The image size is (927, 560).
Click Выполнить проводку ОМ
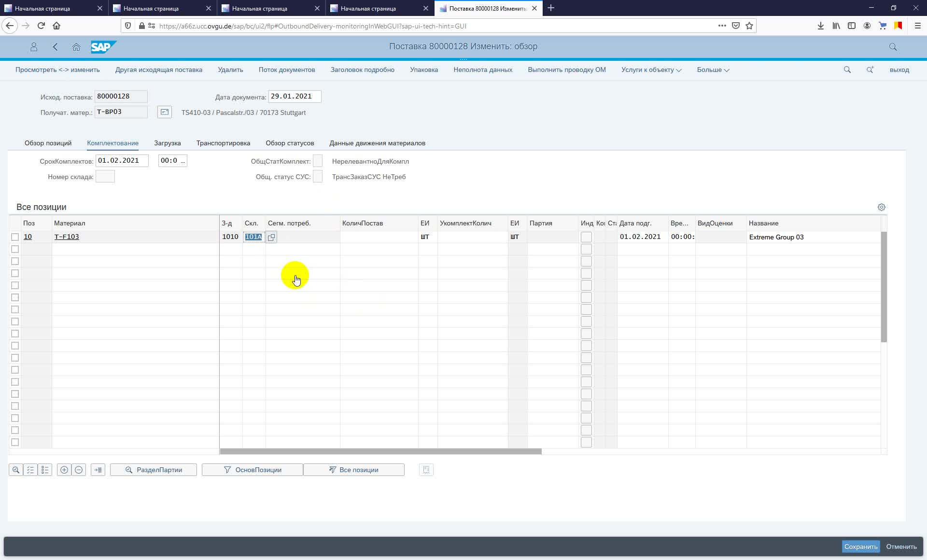(567, 70)
